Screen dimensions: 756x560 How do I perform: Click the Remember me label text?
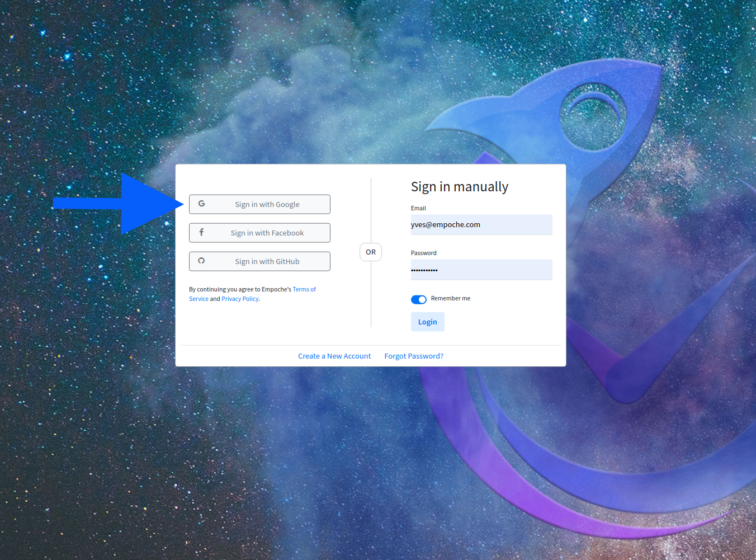(x=451, y=298)
